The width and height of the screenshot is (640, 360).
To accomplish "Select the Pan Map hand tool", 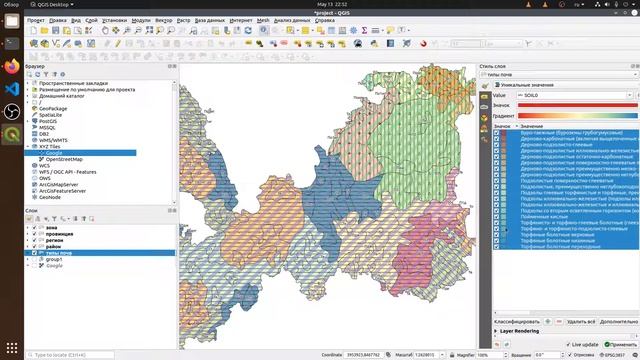I will [105, 31].
